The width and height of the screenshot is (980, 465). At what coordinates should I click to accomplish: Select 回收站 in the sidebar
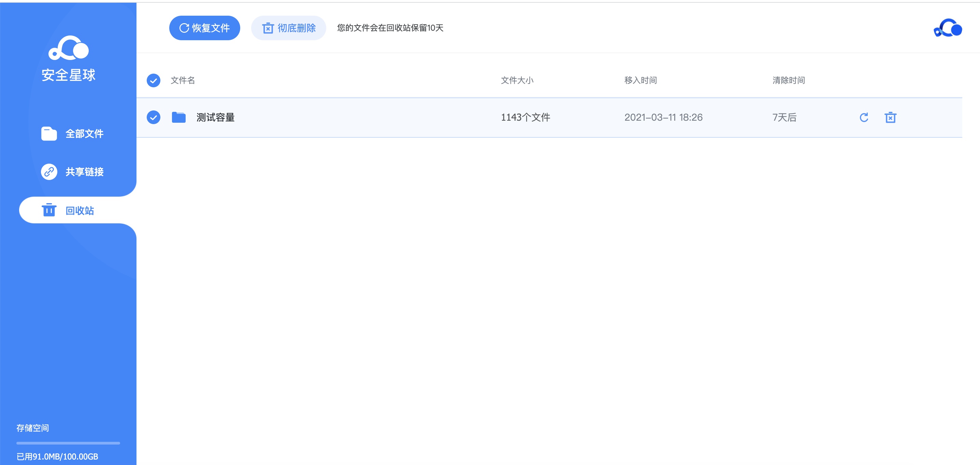coord(77,210)
